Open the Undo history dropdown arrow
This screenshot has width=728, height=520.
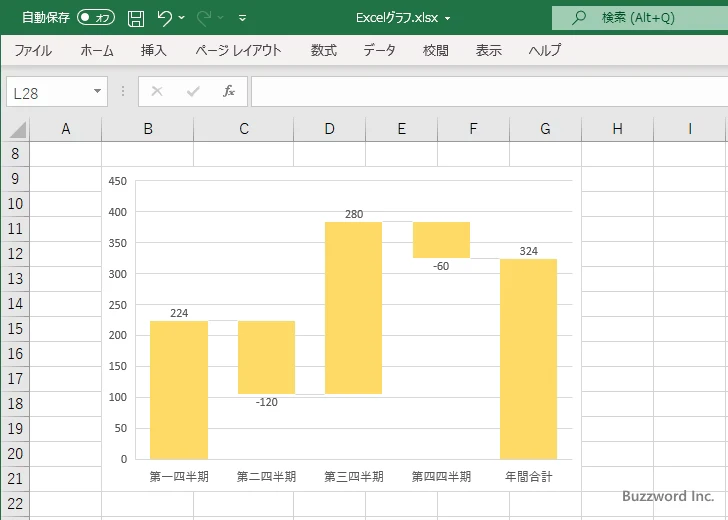point(182,17)
